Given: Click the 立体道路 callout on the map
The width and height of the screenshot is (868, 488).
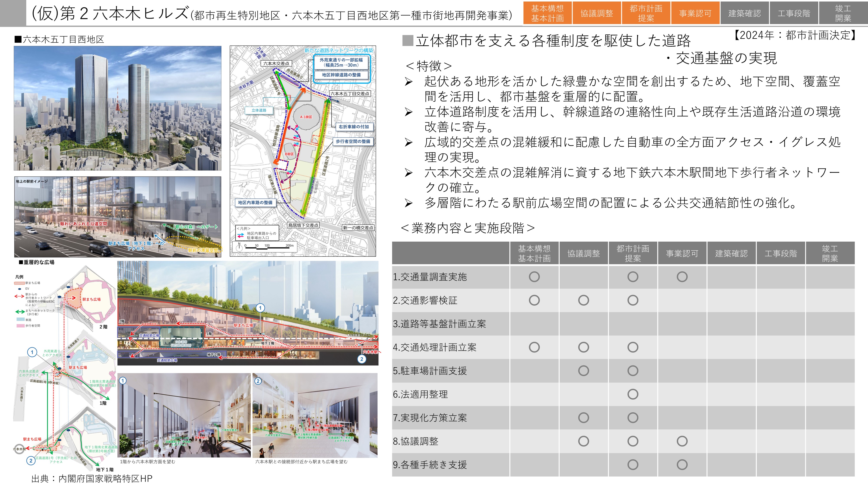Looking at the screenshot, I should point(259,110).
